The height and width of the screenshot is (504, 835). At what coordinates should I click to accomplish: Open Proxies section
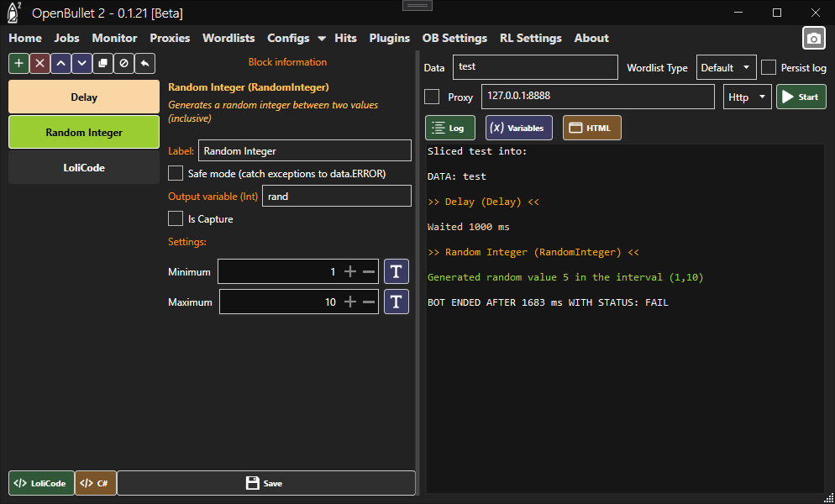[170, 38]
